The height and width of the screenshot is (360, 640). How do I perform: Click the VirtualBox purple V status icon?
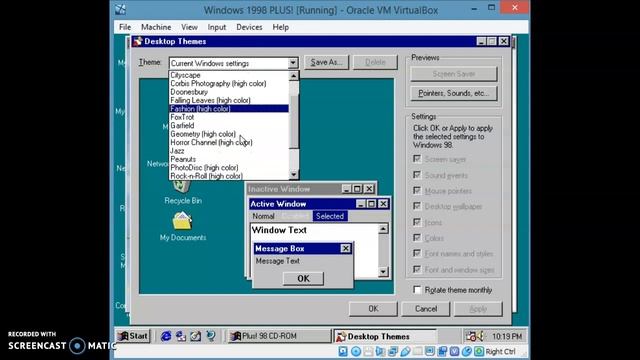pos(454,351)
